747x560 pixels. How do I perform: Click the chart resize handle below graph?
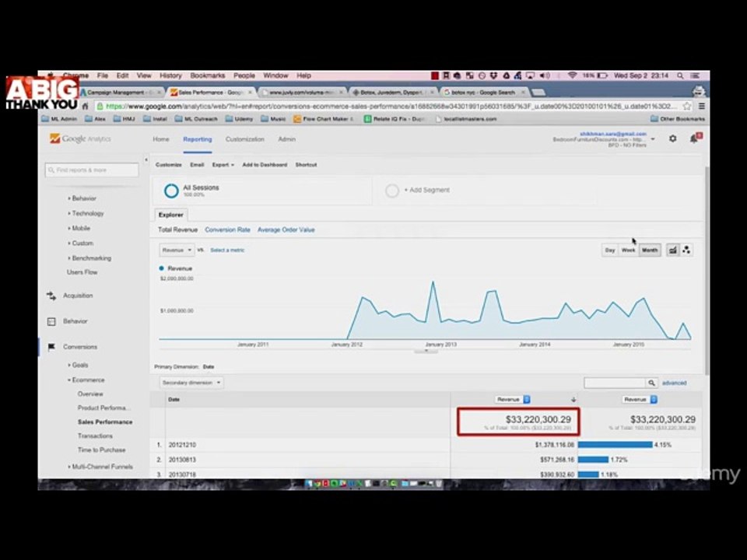(x=426, y=352)
